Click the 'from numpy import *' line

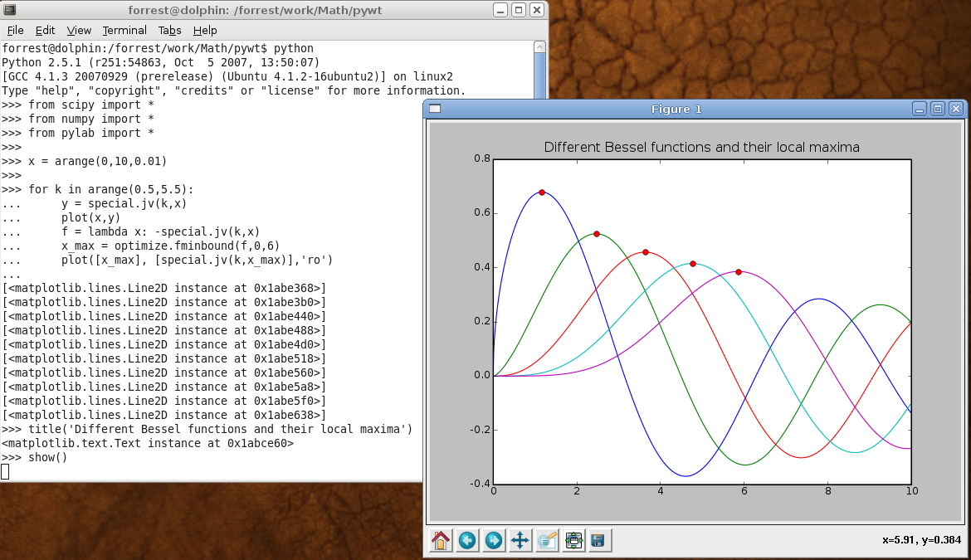point(78,119)
